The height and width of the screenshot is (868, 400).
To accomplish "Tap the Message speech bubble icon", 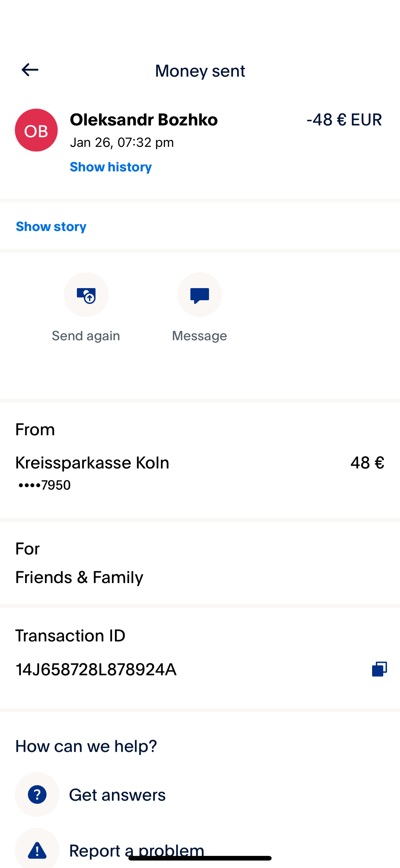I will coord(200,295).
